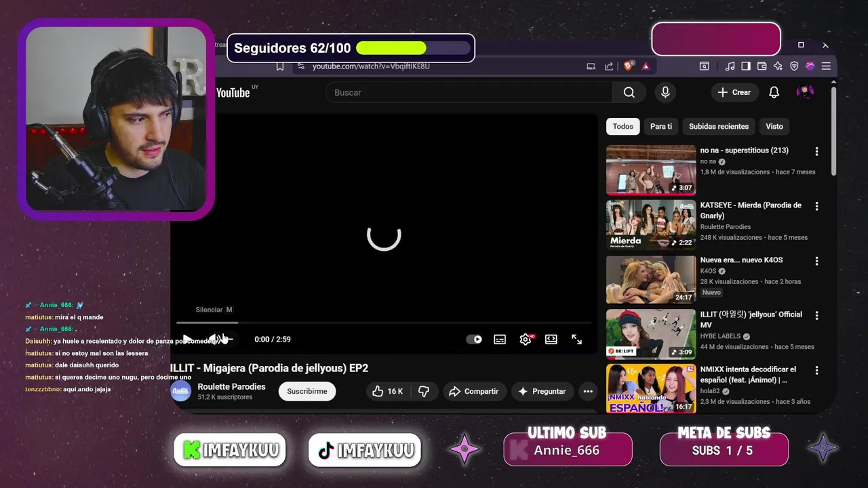Open the NMIXX español video thumbnail
This screenshot has height=488, width=868.
651,389
